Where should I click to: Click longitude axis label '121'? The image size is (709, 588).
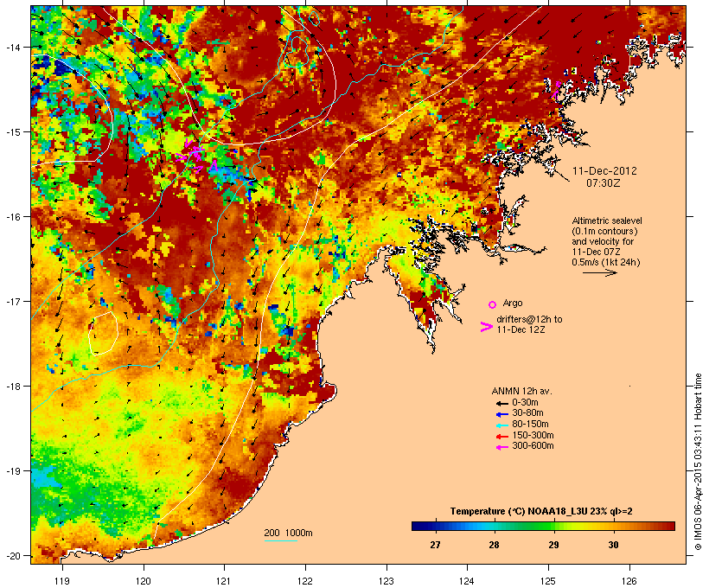click(224, 581)
